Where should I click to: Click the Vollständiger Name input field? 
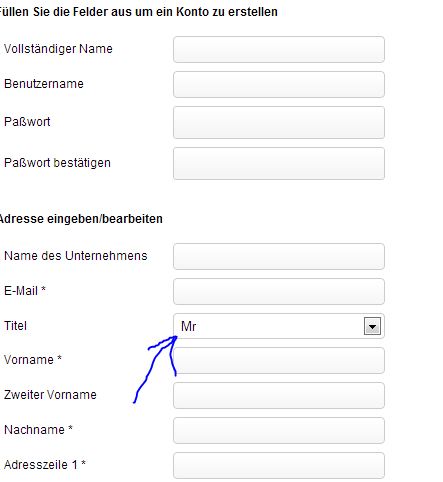(279, 49)
